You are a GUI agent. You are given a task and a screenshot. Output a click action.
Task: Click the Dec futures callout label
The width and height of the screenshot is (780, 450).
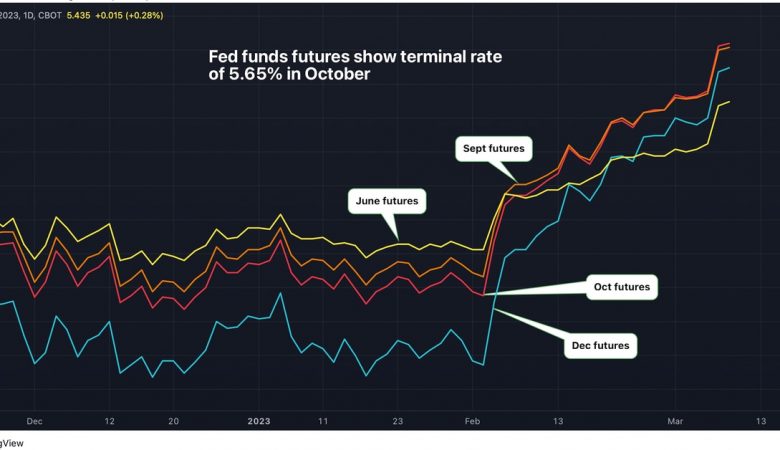click(x=600, y=346)
